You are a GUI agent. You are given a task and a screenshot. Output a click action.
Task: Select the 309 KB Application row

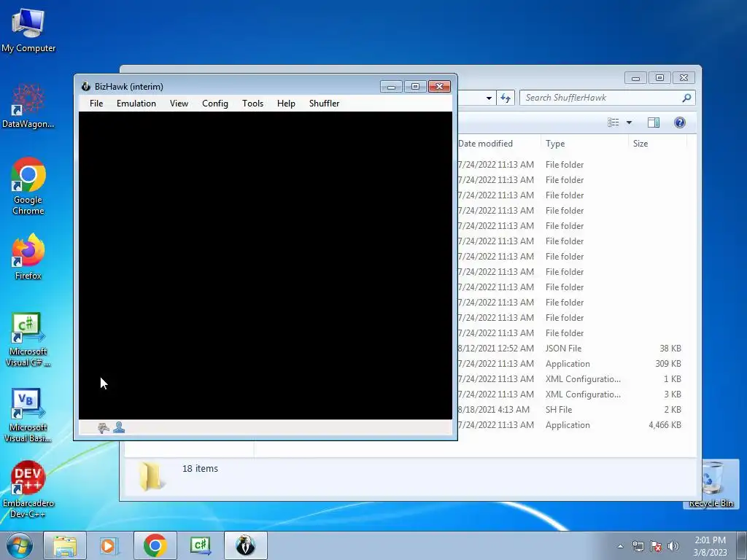coord(570,363)
